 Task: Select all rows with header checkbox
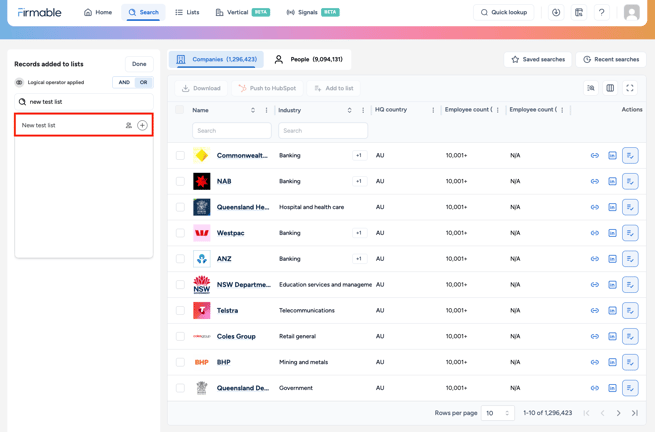coord(180,110)
